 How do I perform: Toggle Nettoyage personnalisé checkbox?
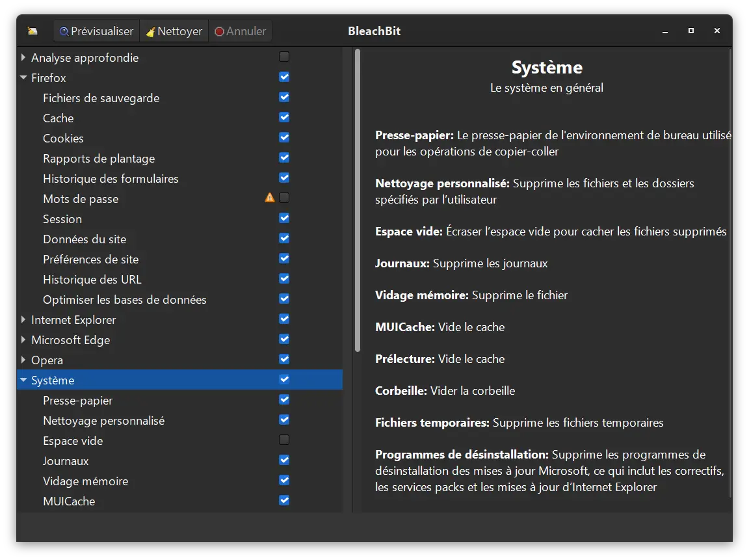[x=284, y=420]
